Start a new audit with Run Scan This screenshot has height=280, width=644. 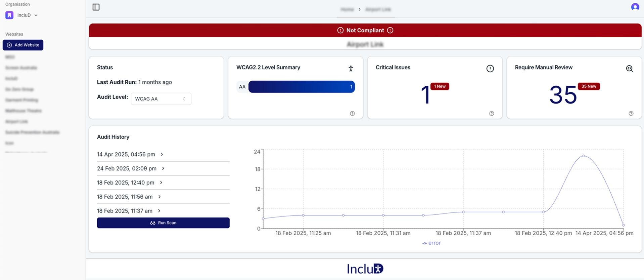click(x=163, y=223)
